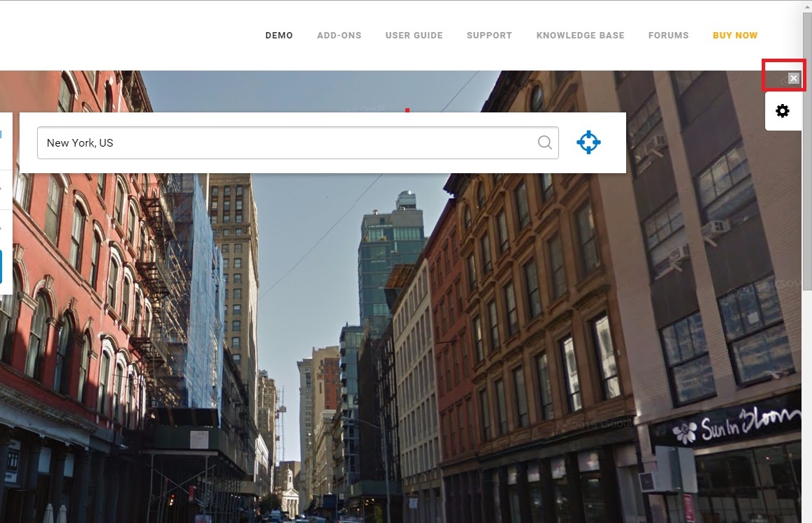Expand the gear settings options

783,110
